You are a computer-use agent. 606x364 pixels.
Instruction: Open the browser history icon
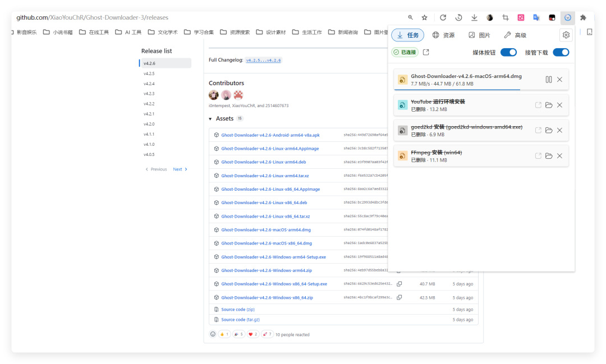coord(459,17)
